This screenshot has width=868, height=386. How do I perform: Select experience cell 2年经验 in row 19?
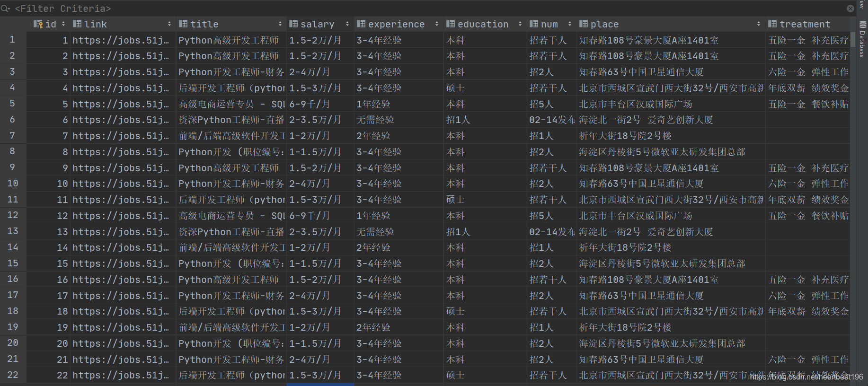[x=399, y=327]
